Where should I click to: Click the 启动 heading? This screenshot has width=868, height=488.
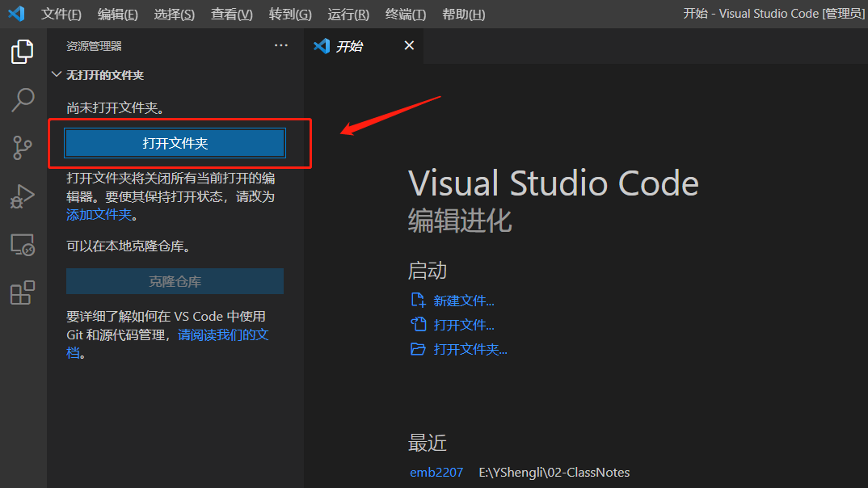(x=427, y=271)
